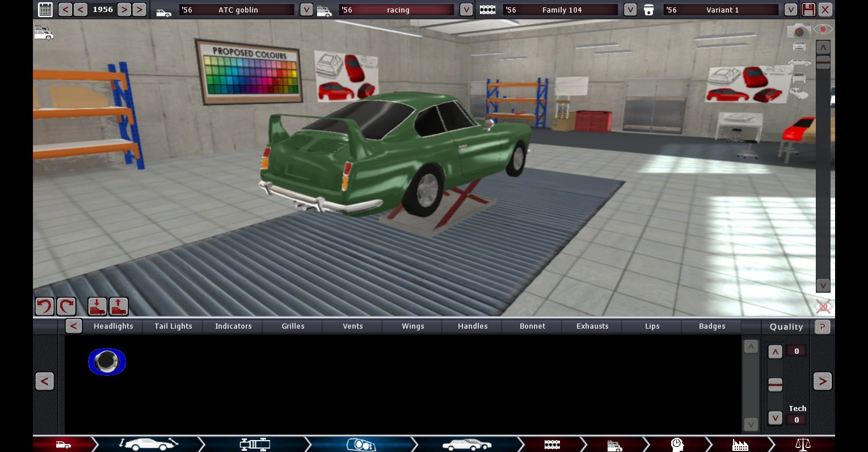
Task: Click the camera screenshot icon
Action: click(799, 31)
